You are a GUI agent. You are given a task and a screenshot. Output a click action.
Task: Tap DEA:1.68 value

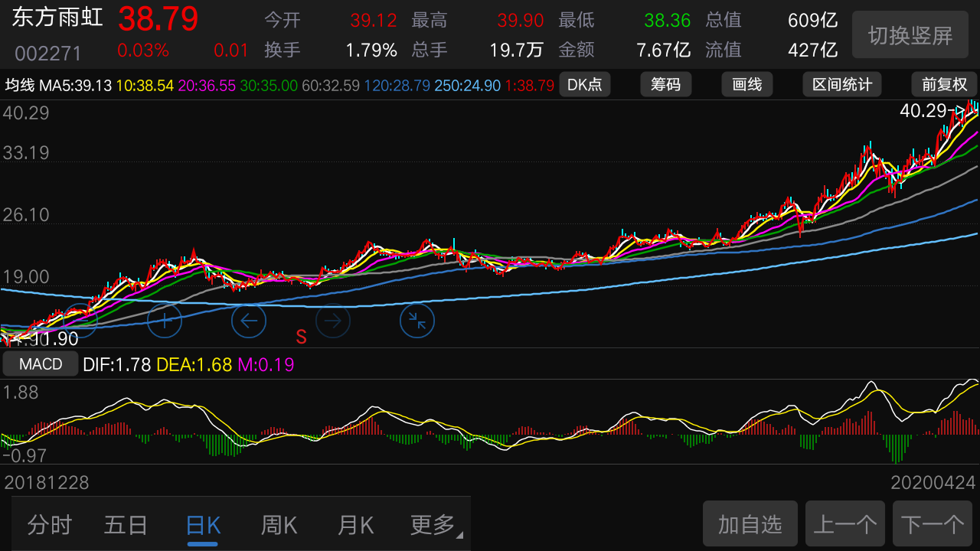click(x=194, y=365)
